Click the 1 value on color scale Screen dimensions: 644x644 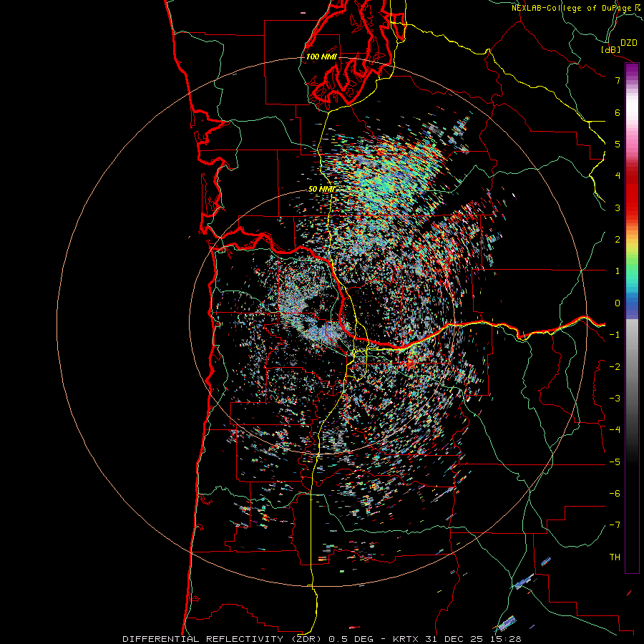(618, 271)
